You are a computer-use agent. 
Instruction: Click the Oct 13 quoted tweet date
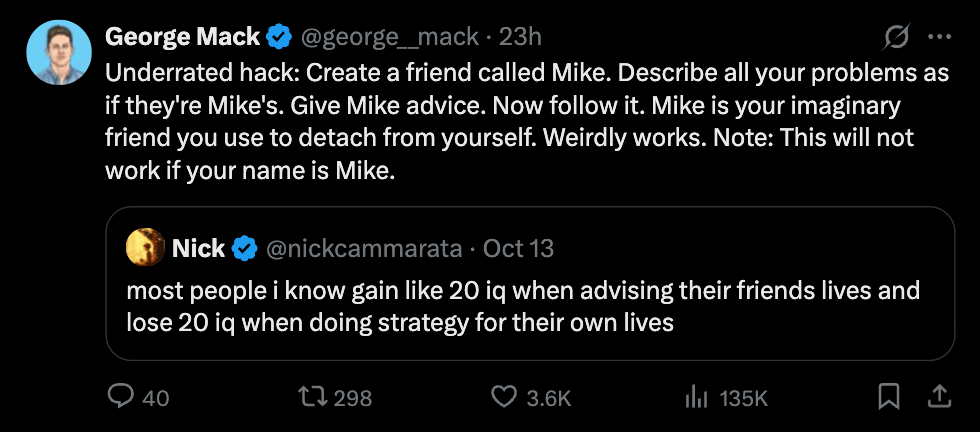tap(519, 247)
